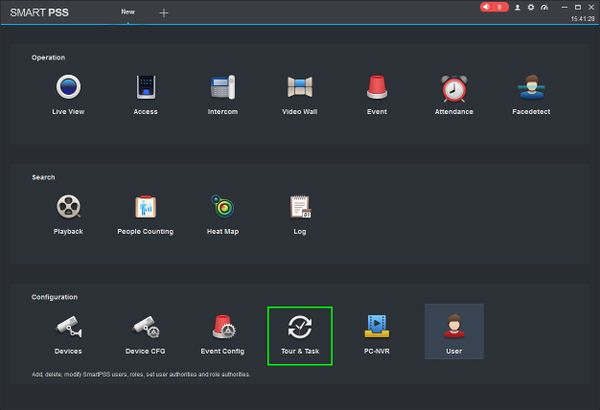The height and width of the screenshot is (410, 600).
Task: Select the Heat Map icon
Action: tap(222, 208)
